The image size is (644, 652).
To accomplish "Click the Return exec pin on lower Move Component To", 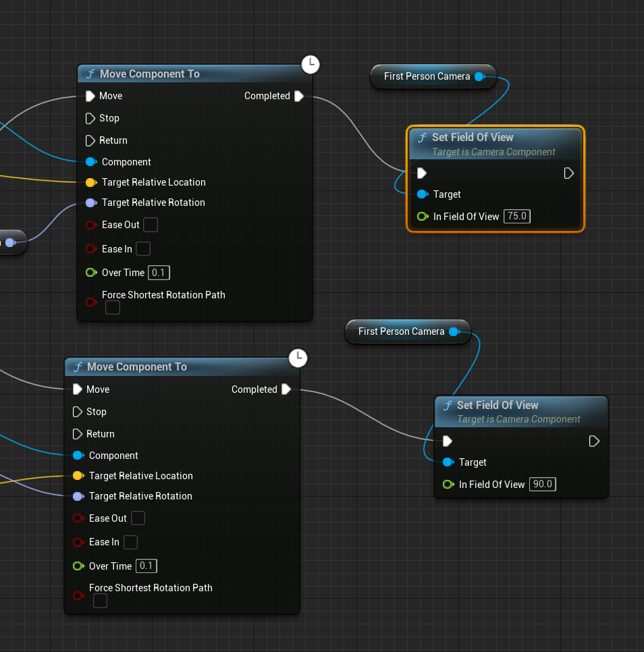I will click(78, 434).
